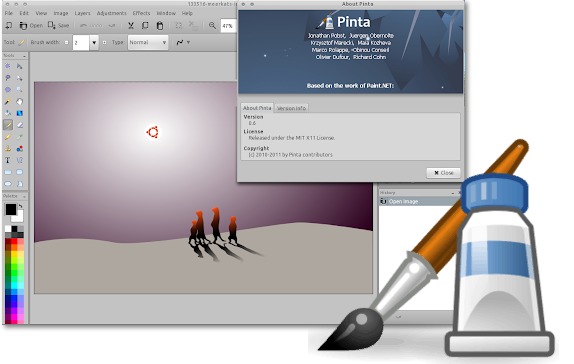Select the Recolor tool

click(x=19, y=148)
